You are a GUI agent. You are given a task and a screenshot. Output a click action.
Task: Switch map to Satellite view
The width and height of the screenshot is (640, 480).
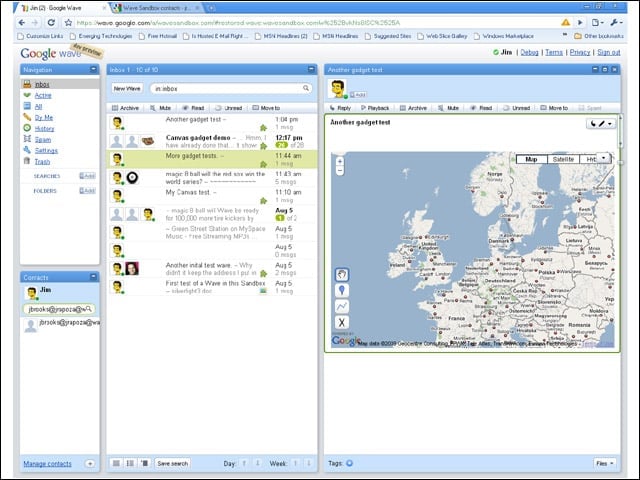tap(563, 159)
